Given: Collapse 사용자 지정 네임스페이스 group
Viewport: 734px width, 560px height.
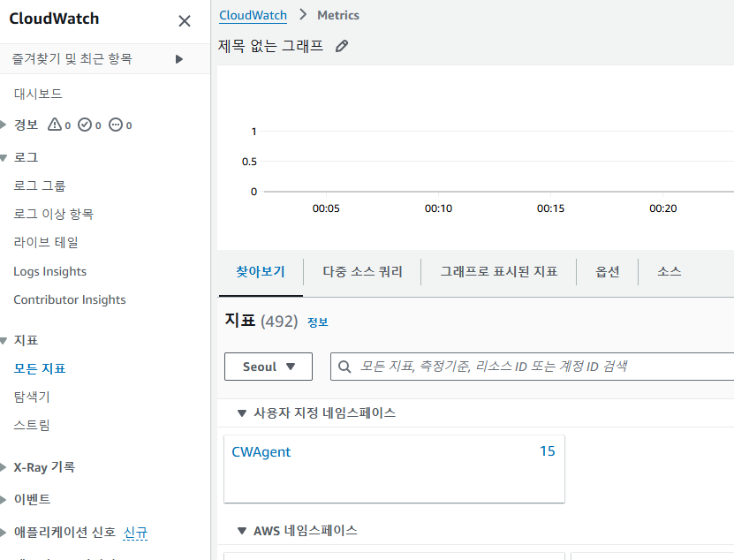Looking at the screenshot, I should 242,413.
